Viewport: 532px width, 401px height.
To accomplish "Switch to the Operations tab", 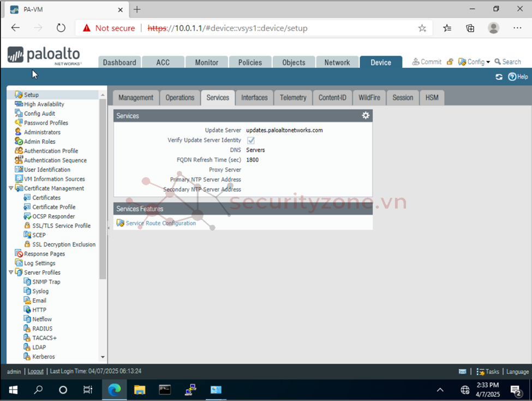I will point(180,98).
